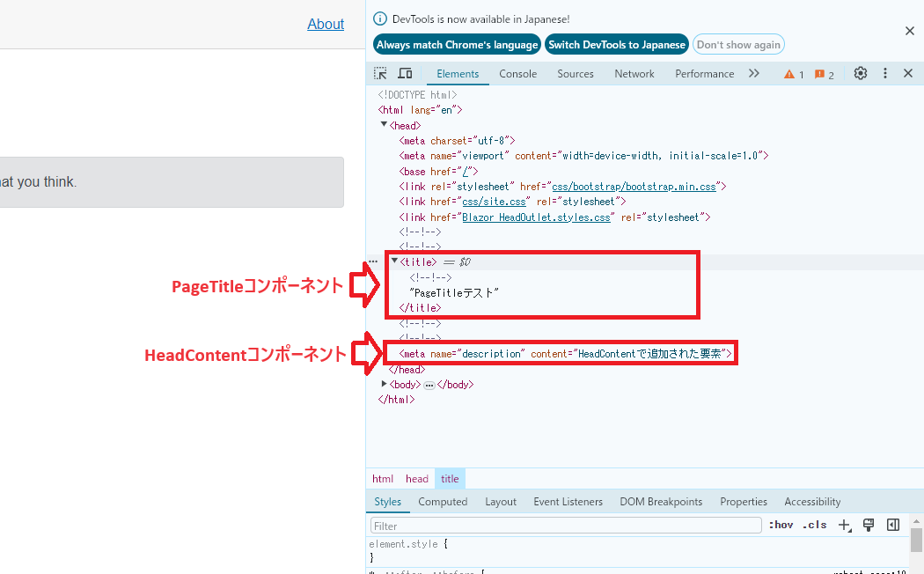Select the DOCTYPE html line

(417, 95)
